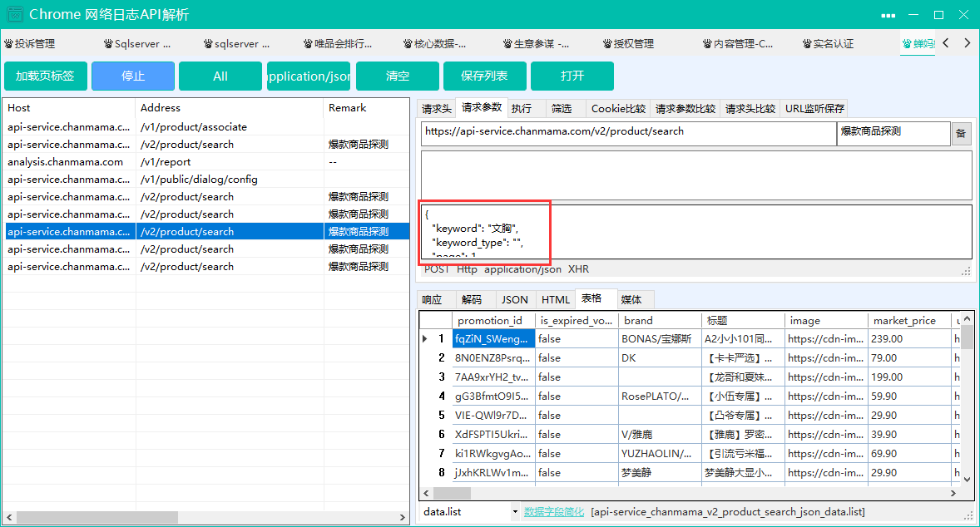
Task: Click the 数据字段简化 link
Action: 554,512
